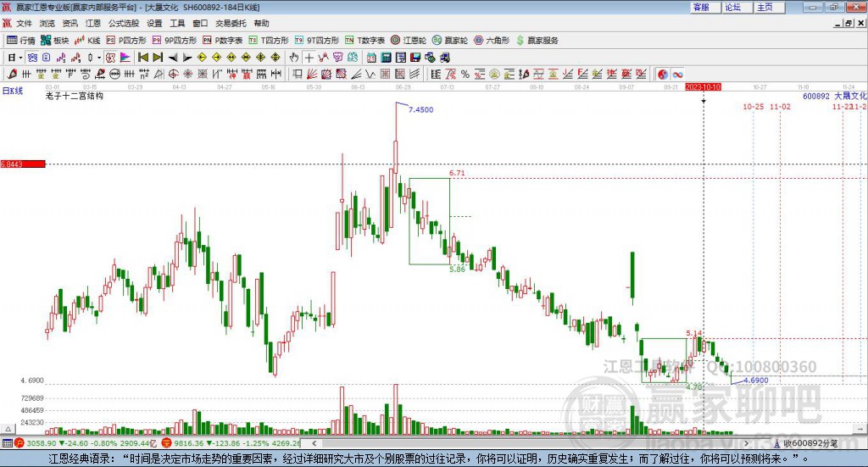This screenshot has width=868, height=467.
Task: Click the red 6.8443 price label
Action: coord(23,164)
